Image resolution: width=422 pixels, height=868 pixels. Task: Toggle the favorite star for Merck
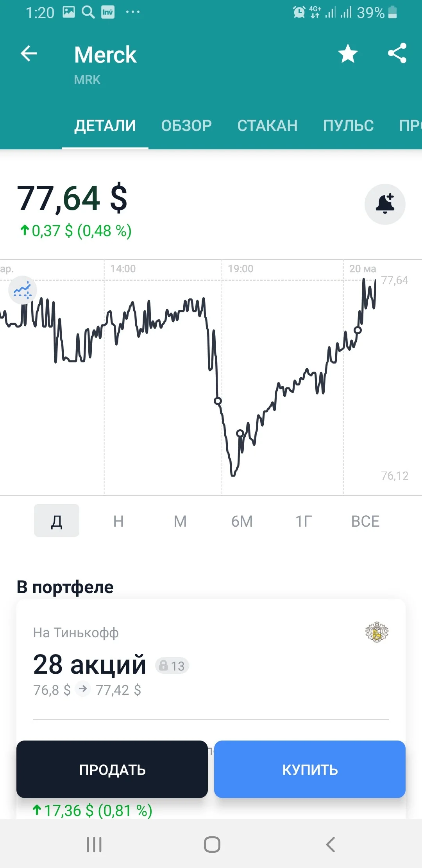pyautogui.click(x=348, y=54)
